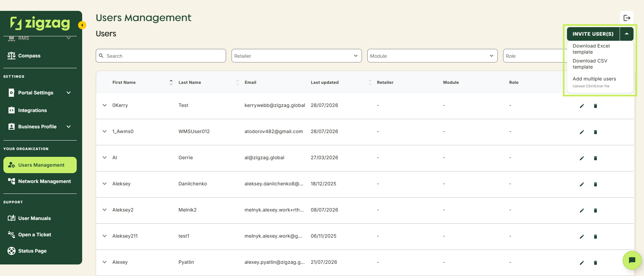Delete the Aleksey211 test1 user
644x276 pixels.
(595, 237)
